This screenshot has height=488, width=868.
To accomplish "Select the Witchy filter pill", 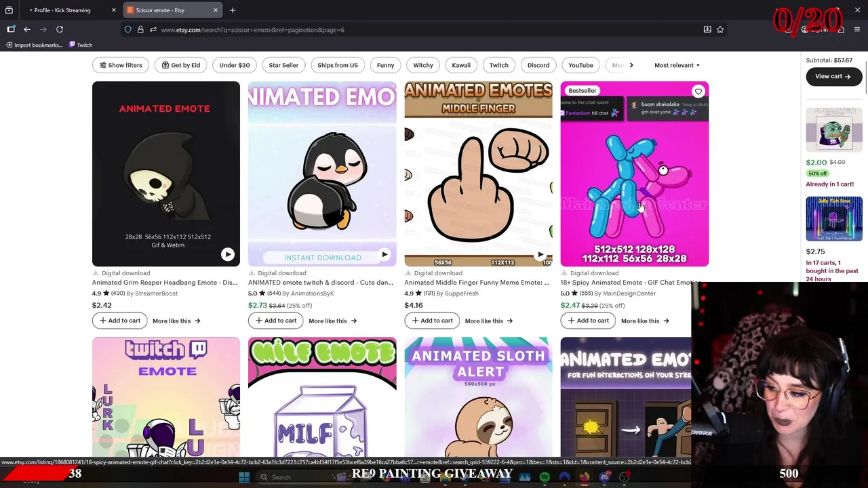I will click(x=423, y=65).
